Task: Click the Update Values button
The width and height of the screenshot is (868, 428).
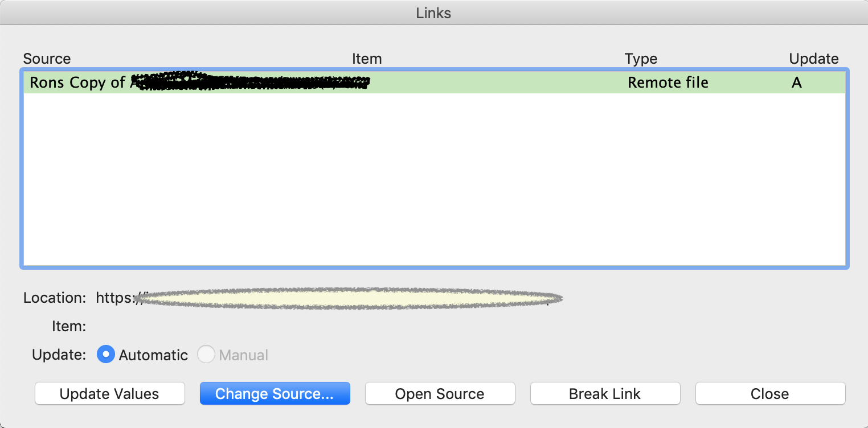Action: click(109, 394)
